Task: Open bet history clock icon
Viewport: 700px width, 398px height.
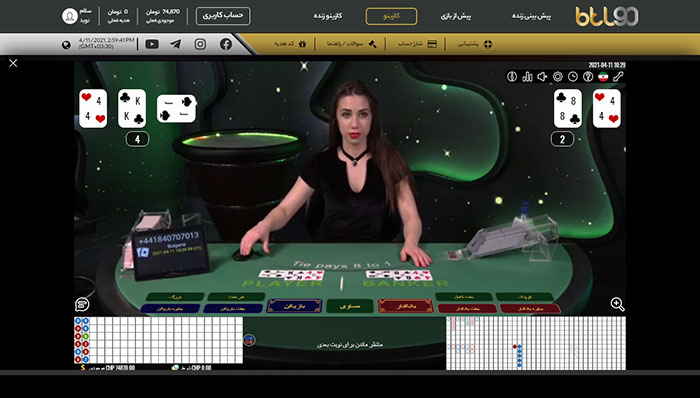Action: tap(573, 77)
